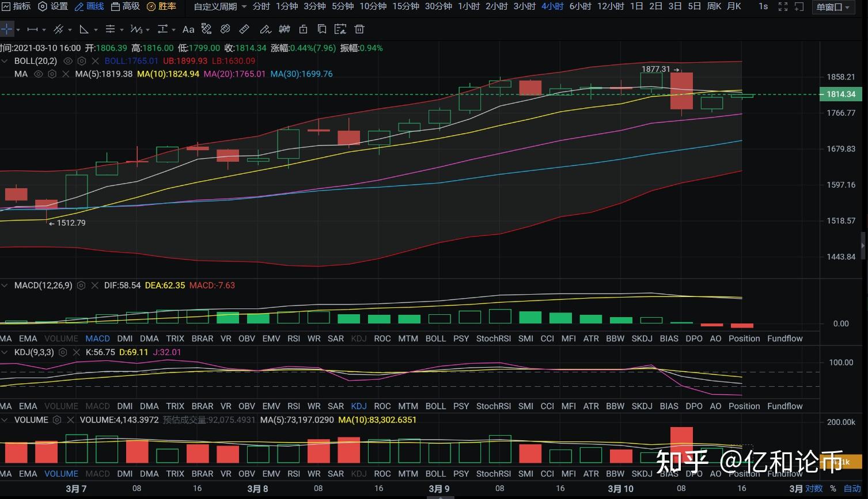
Task: Collapse the BOLL main indicator chevron
Action: [x=6, y=61]
